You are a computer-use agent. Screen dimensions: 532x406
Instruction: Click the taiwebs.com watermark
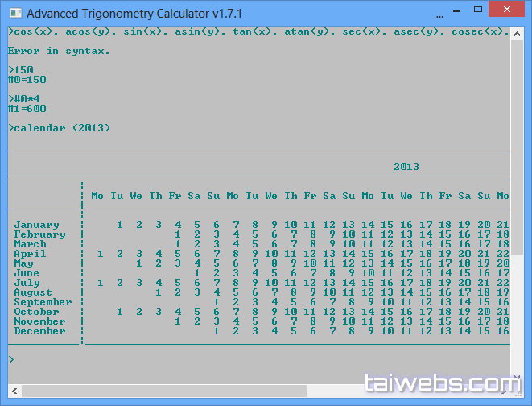point(443,383)
